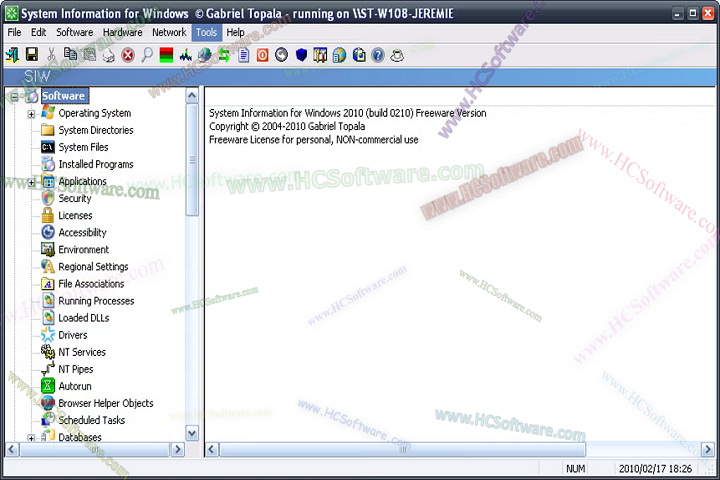The height and width of the screenshot is (480, 720).
Task: Open the Tools menu
Action: [x=207, y=33]
